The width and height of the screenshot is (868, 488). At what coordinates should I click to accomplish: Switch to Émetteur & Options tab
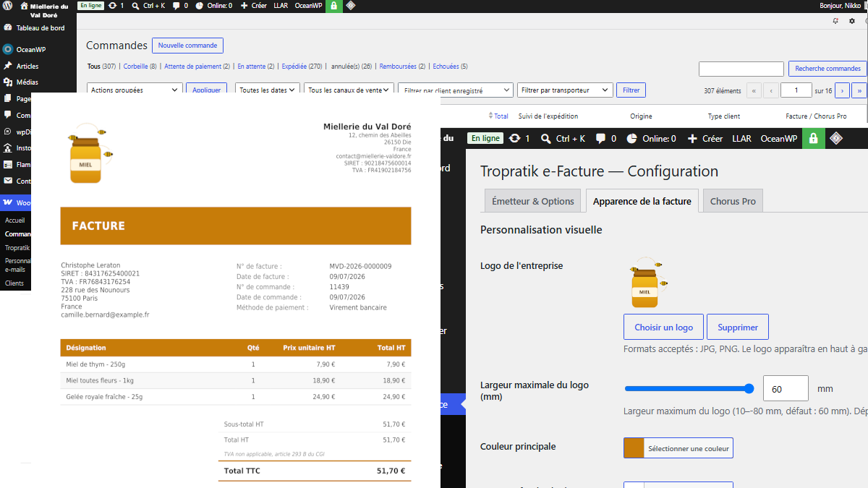tap(533, 201)
